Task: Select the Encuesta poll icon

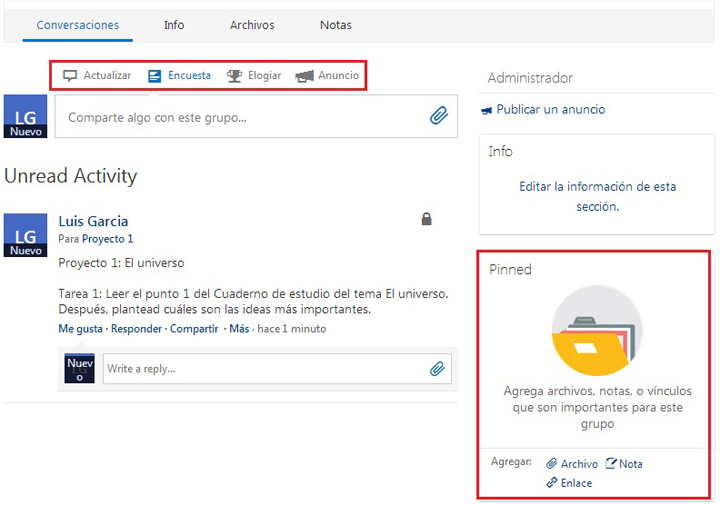Action: point(155,76)
